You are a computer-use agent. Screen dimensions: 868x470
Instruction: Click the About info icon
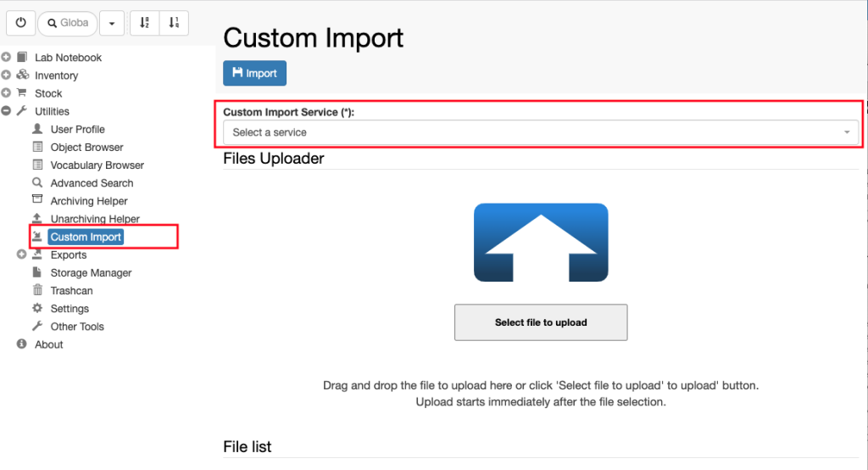pos(21,344)
